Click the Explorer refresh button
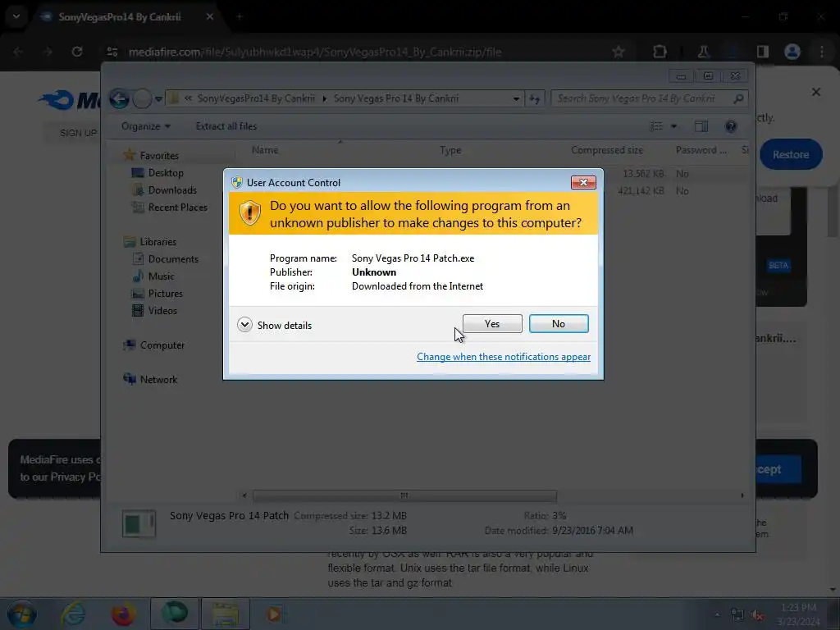 [x=535, y=98]
